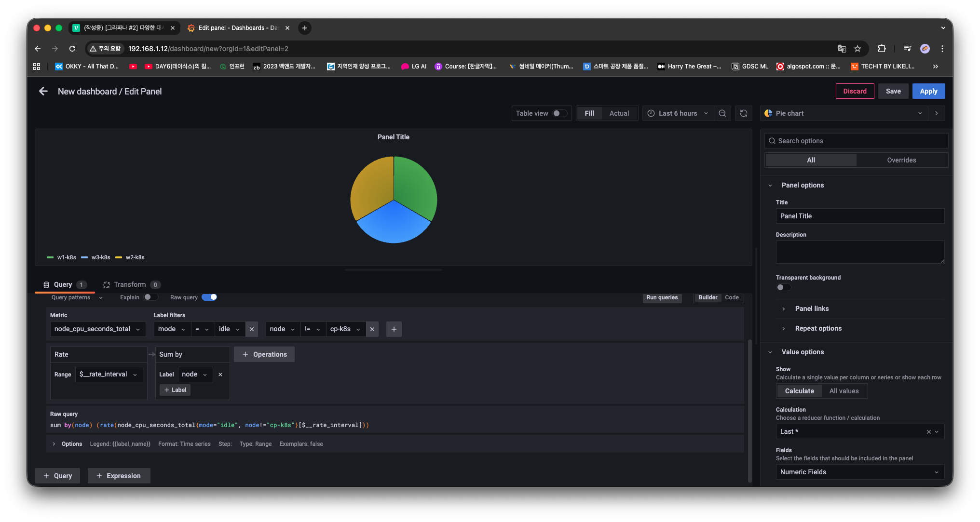Remove node label from Sum by
The width and height of the screenshot is (980, 522).
pyautogui.click(x=220, y=375)
